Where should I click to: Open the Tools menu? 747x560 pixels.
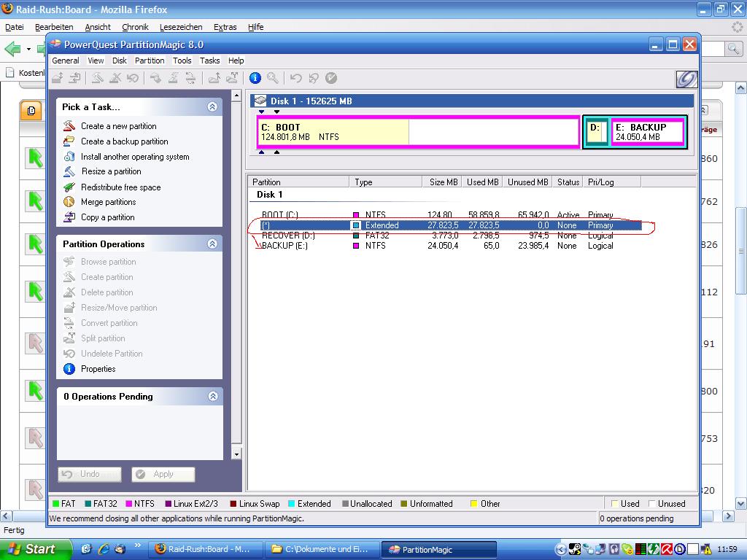click(x=182, y=61)
